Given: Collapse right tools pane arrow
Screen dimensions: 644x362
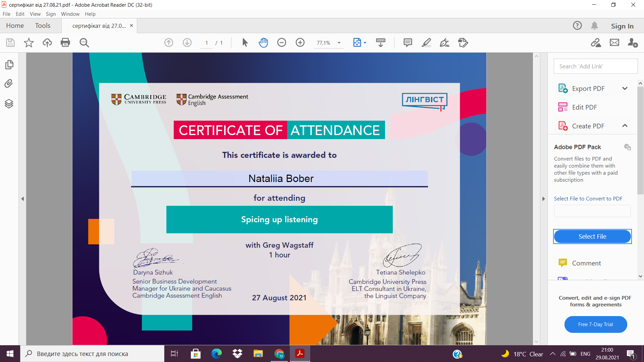Looking at the screenshot, I should pos(543,199).
